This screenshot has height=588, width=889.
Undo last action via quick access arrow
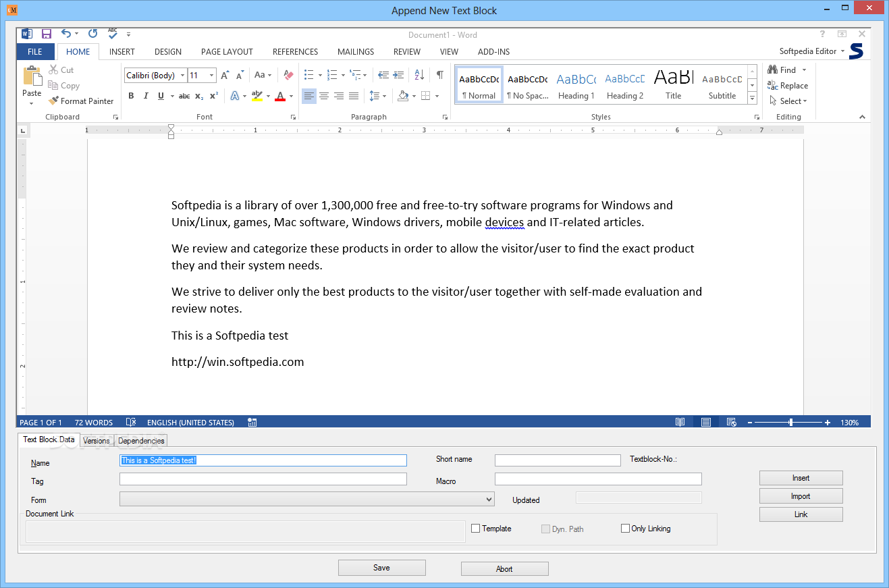65,34
